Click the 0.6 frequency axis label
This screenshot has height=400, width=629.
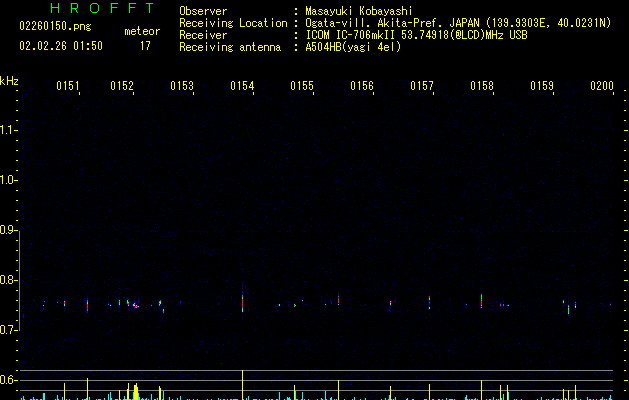9,380
